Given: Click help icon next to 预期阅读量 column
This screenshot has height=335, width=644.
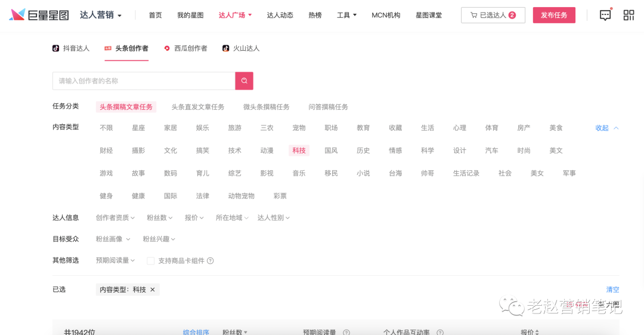Looking at the screenshot, I should click(346, 332).
